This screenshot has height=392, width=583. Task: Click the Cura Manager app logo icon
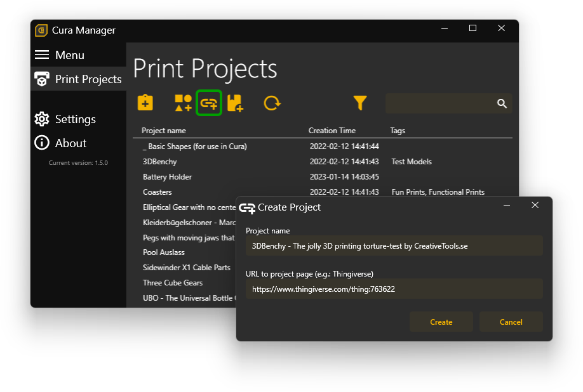pos(41,30)
